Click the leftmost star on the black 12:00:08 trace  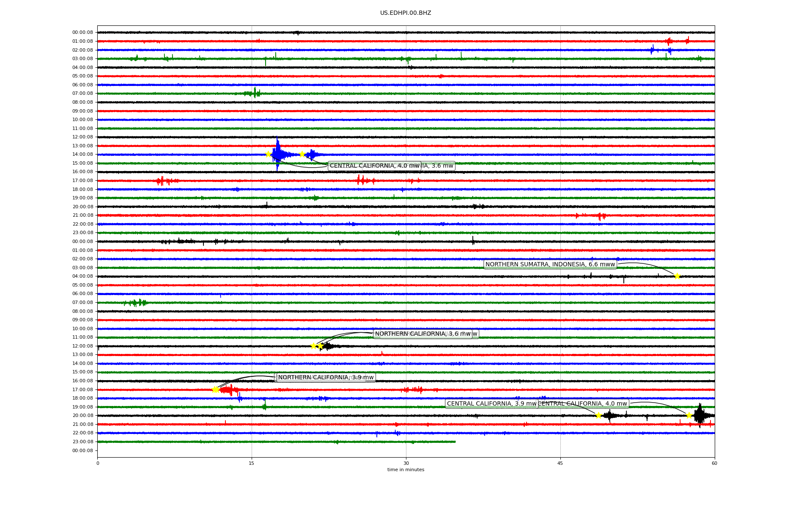(313, 346)
